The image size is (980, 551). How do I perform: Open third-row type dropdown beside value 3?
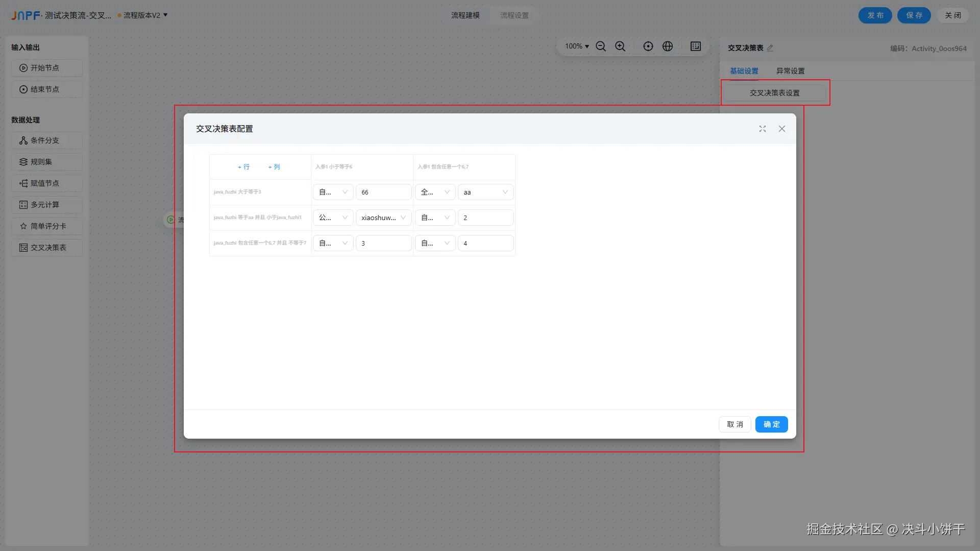coord(333,243)
